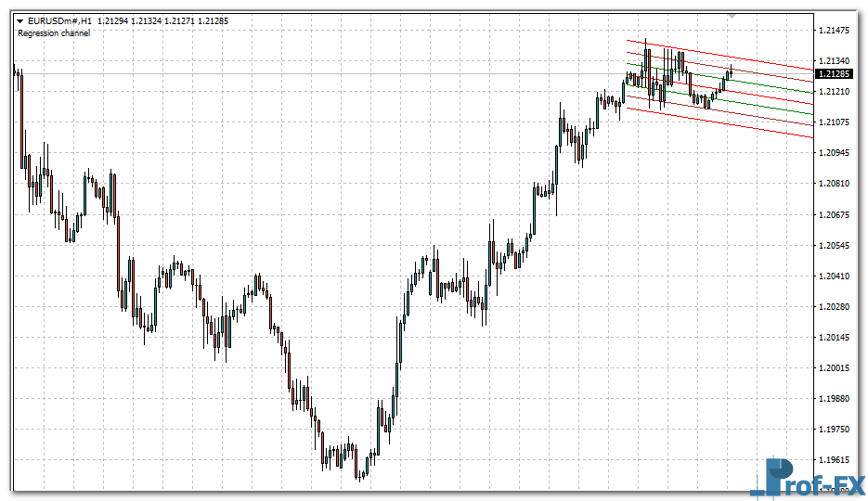Click the 1.20545 price axis value
Viewport: 868px width, 501px height.
pyautogui.click(x=837, y=246)
